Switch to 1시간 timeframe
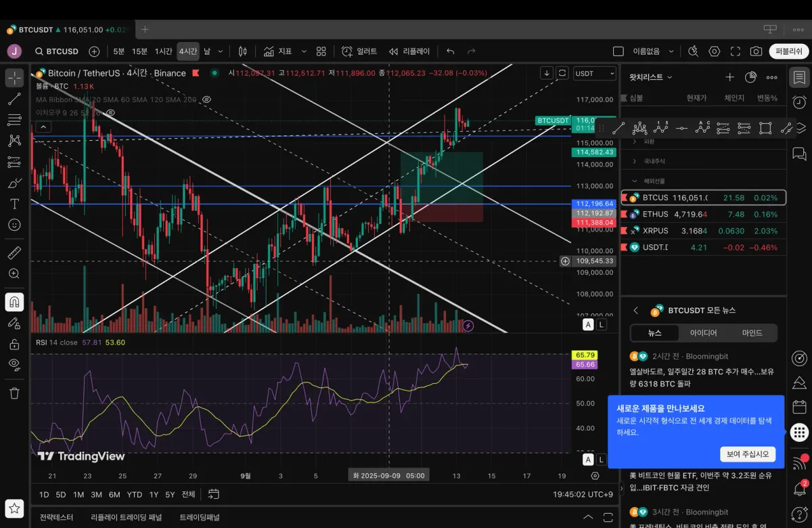 click(x=163, y=51)
